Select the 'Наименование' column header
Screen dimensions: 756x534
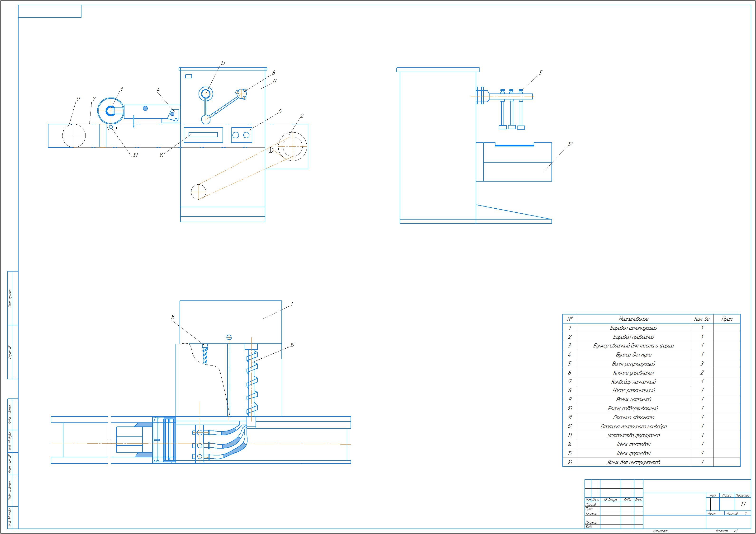click(633, 319)
